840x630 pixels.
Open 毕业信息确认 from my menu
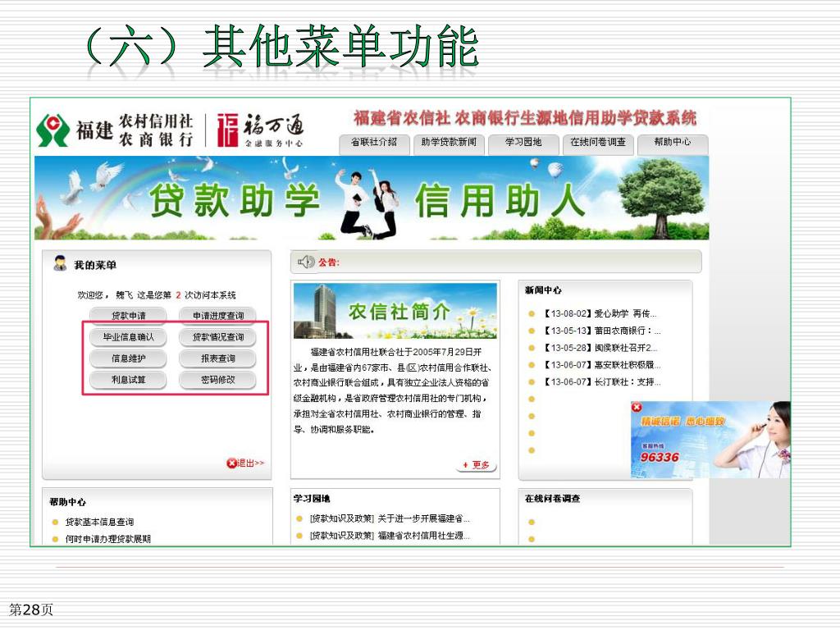pos(128,337)
